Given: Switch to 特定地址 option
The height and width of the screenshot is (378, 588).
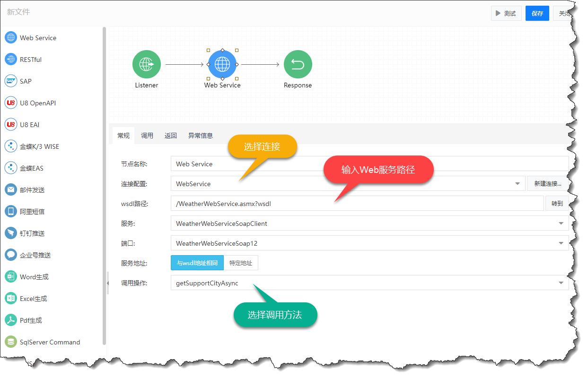Looking at the screenshot, I should pyautogui.click(x=241, y=263).
